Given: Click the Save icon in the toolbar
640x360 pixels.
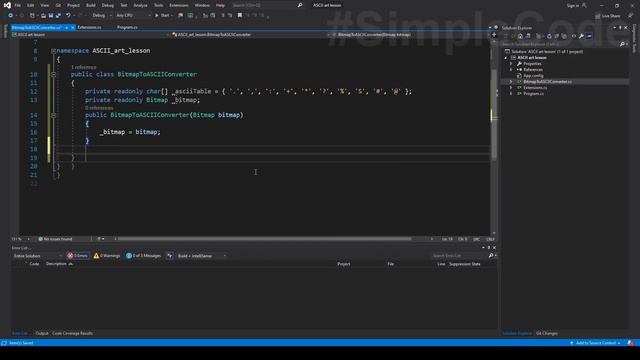Looking at the screenshot, I should [51, 16].
